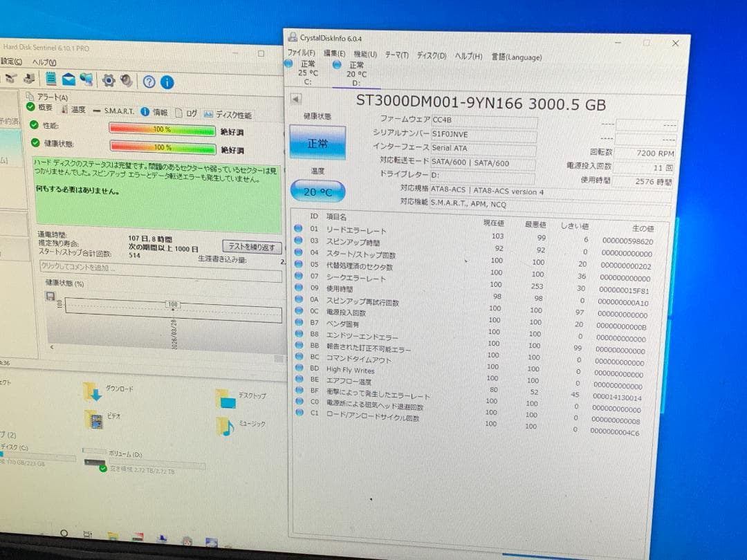
Task: Click the 電源投入回数 value 11 回
Action: coord(644,167)
